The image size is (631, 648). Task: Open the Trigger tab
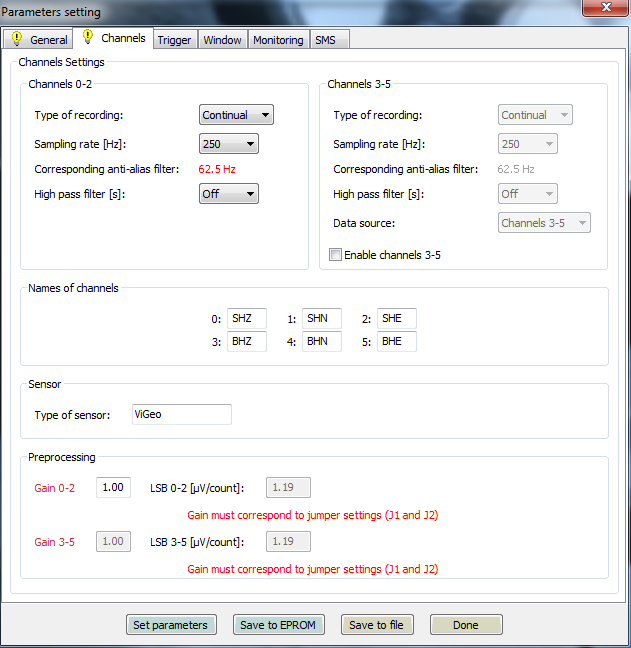tap(175, 40)
